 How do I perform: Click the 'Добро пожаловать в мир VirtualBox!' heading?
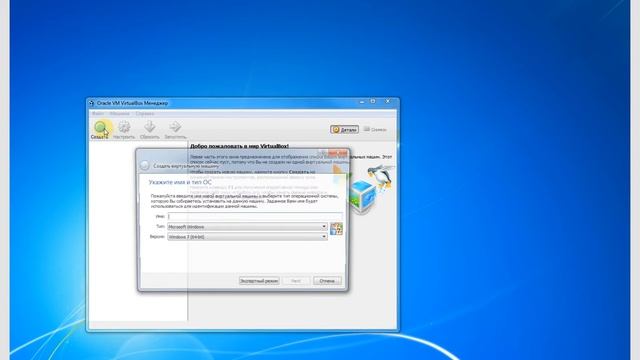click(240, 146)
